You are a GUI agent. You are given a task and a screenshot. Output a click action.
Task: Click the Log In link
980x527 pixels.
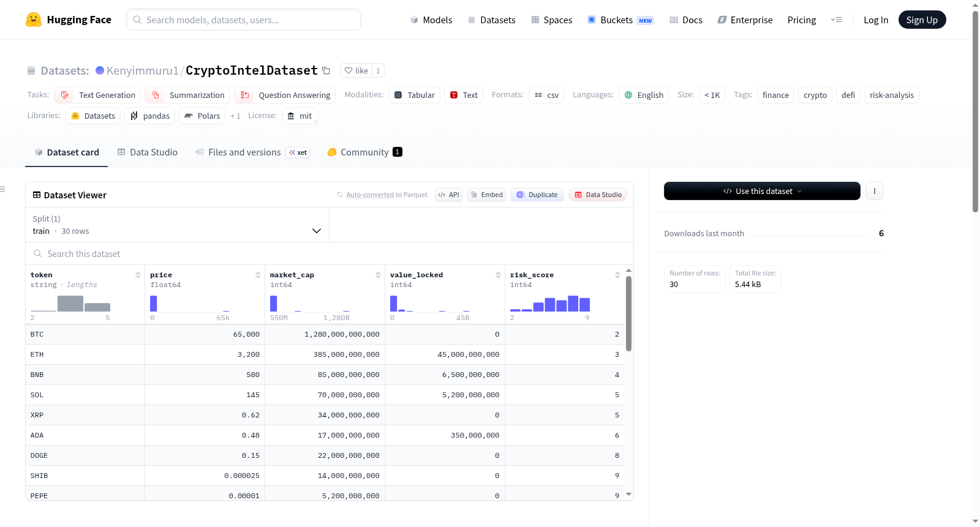(x=876, y=20)
